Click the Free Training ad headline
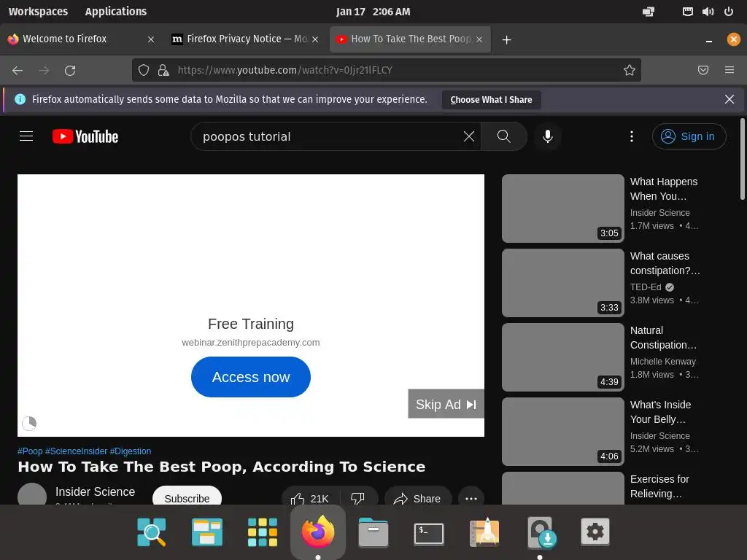Screen dimensions: 747x560 251,324
